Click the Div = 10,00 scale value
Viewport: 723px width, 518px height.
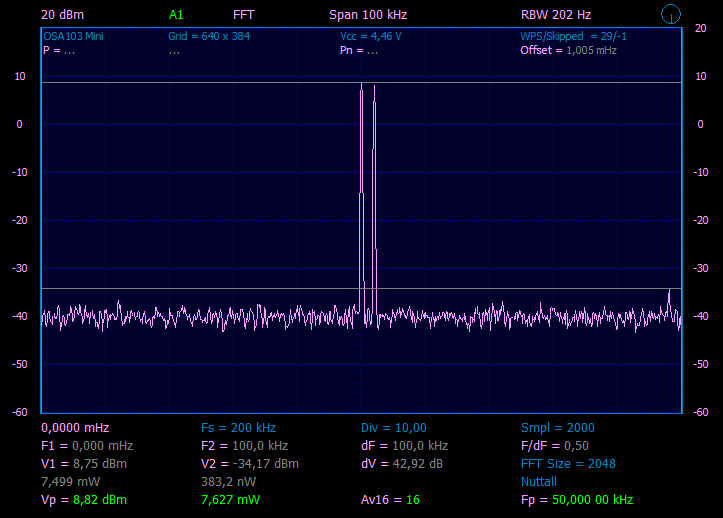pyautogui.click(x=393, y=428)
